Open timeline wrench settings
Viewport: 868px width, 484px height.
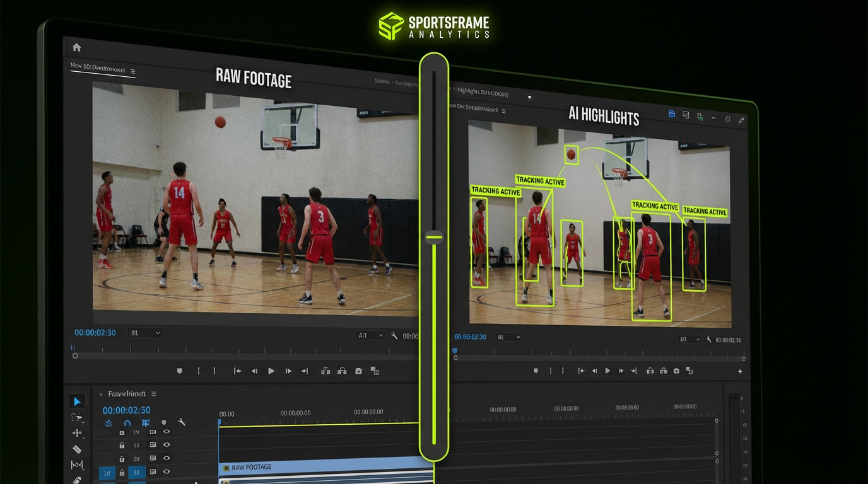pos(182,422)
